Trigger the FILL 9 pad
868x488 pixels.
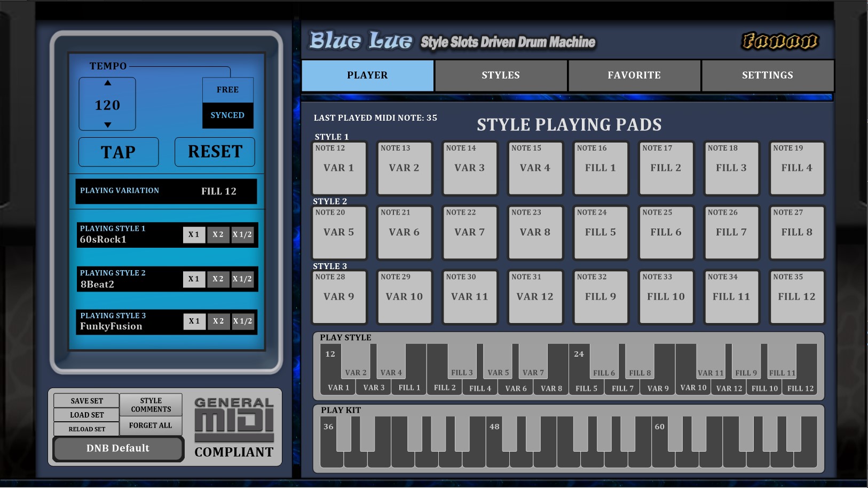pos(601,297)
